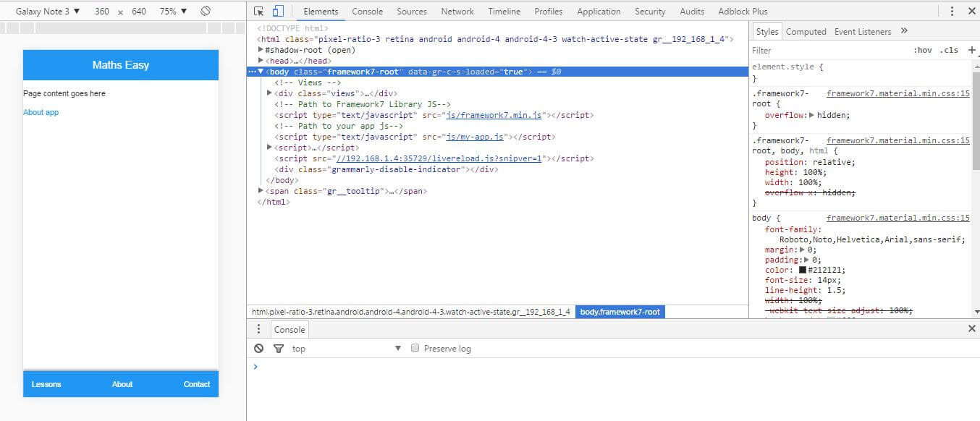Tap Contact in the app bottom toolbar
The image size is (980, 421).
pyautogui.click(x=196, y=384)
